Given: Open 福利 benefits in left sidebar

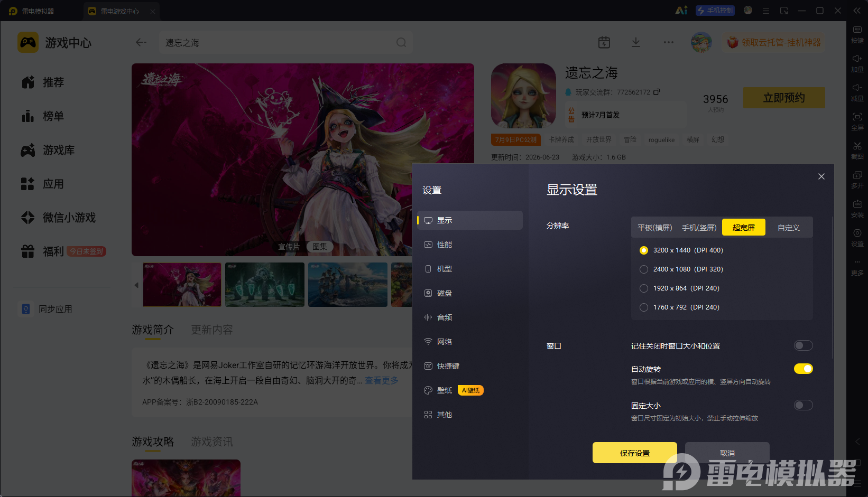Looking at the screenshot, I should [63, 251].
